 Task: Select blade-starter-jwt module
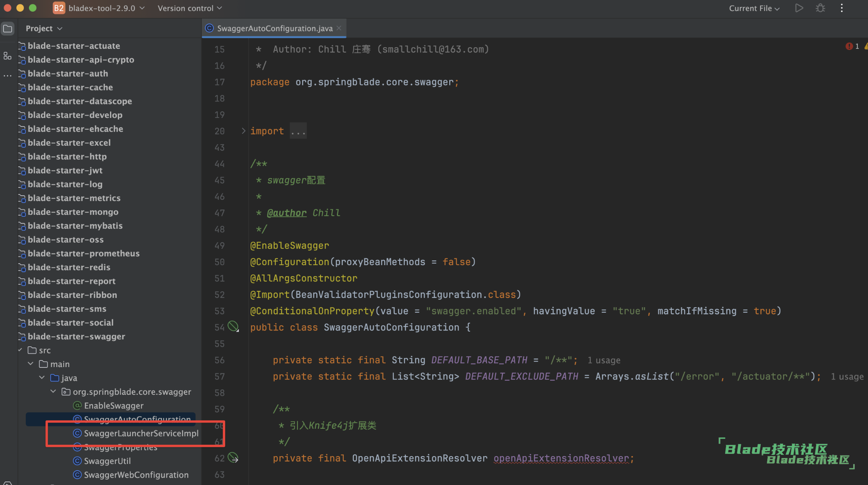(x=65, y=171)
